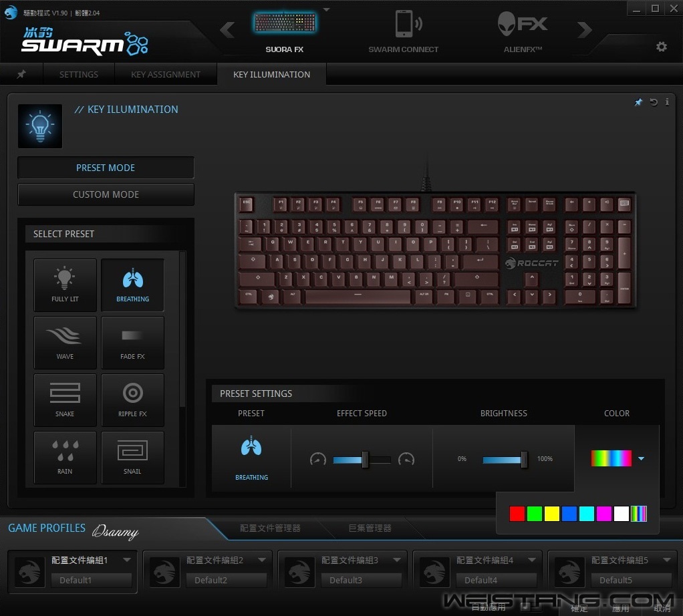Pick the green color swatch
683x616 pixels.
tap(535, 514)
